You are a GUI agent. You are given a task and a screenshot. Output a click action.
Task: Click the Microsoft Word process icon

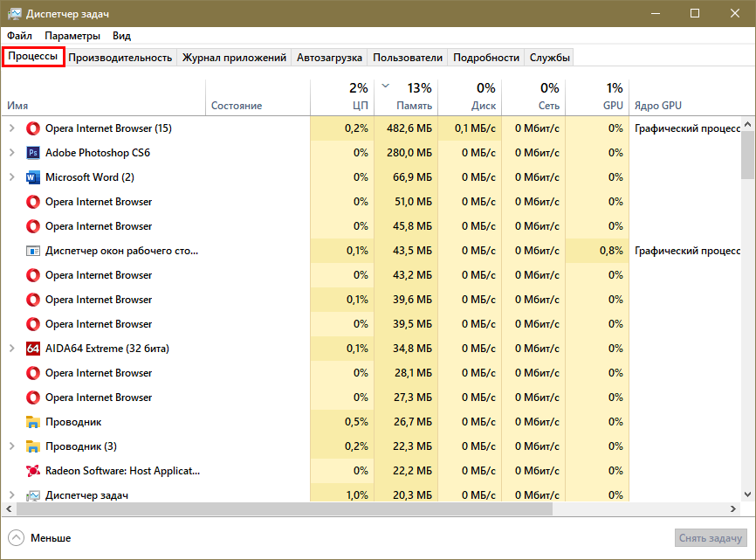[33, 177]
